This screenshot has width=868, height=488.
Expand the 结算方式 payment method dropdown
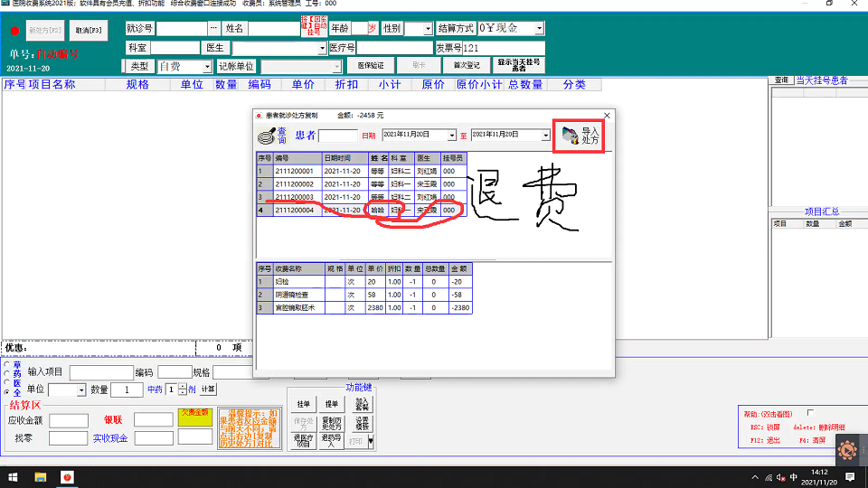[539, 29]
